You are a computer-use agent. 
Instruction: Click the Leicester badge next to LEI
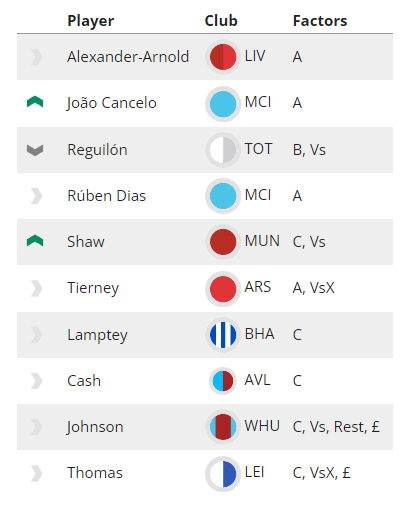pyautogui.click(x=223, y=474)
